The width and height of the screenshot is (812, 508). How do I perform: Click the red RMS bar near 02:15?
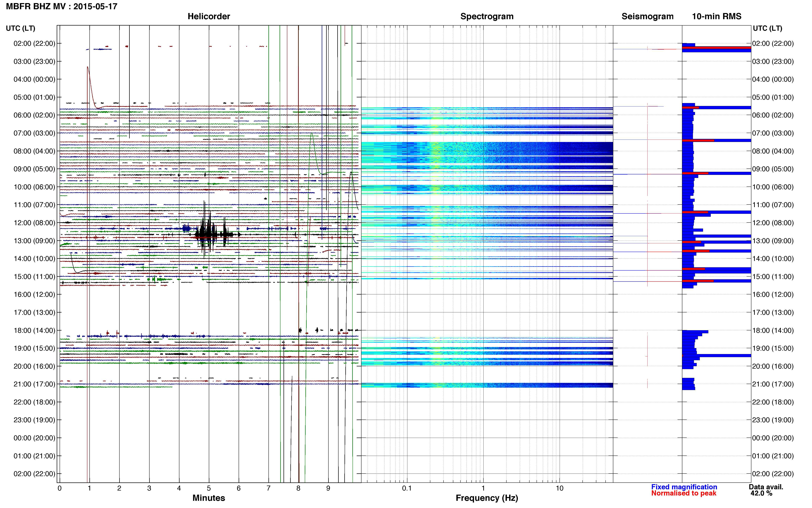coord(716,48)
